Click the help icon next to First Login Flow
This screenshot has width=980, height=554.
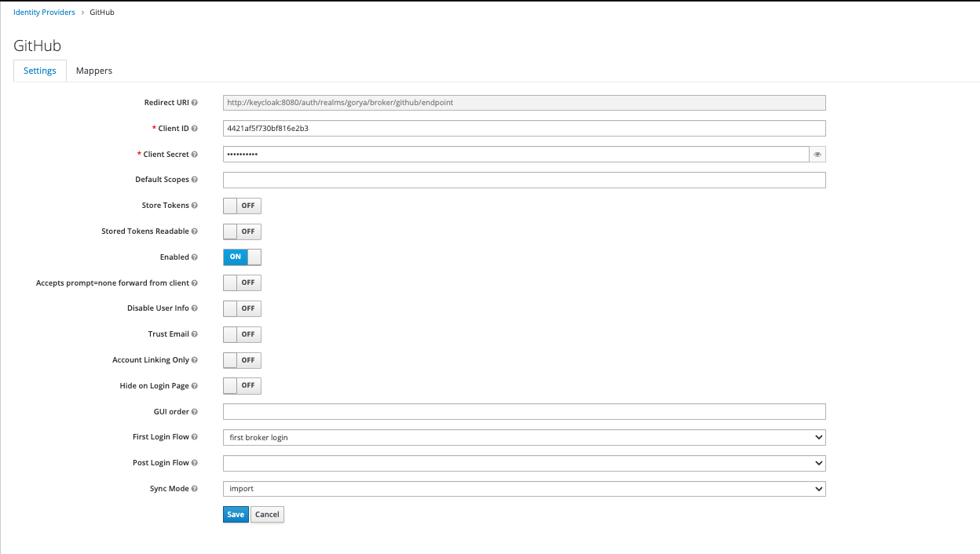click(195, 437)
